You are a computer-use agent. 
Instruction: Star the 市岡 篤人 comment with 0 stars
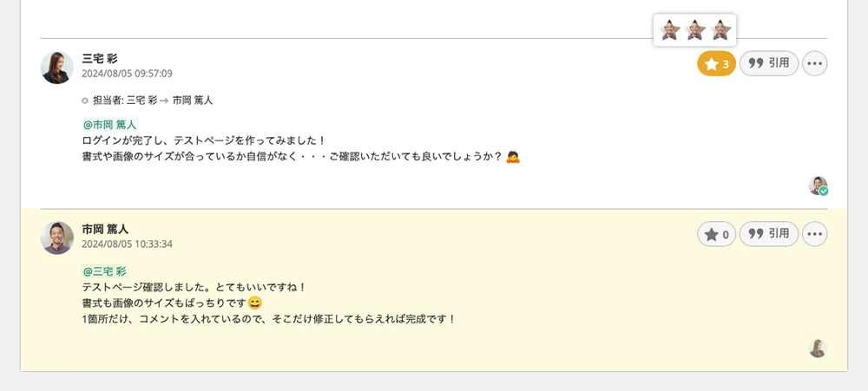(717, 234)
